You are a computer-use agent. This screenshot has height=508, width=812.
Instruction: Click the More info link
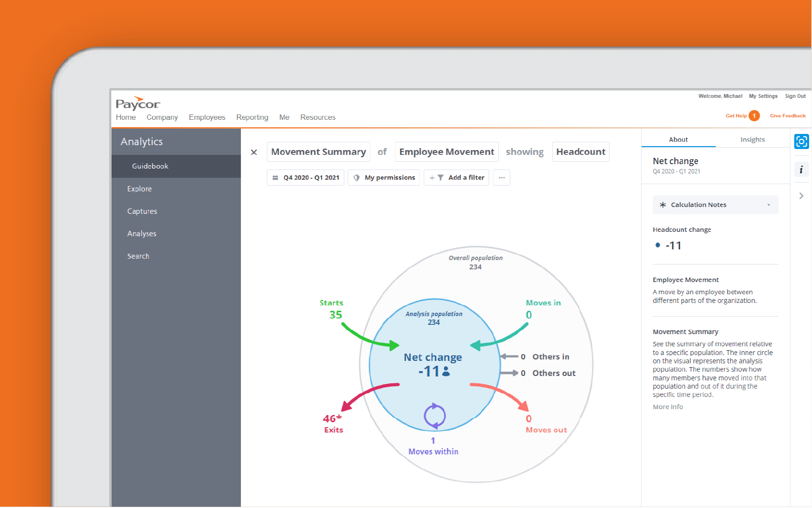click(x=668, y=407)
